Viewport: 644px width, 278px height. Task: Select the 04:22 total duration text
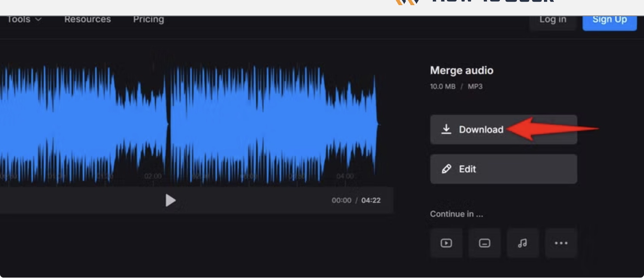coord(371,200)
